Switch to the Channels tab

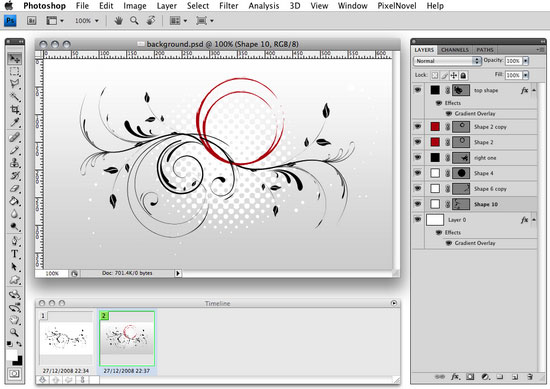click(x=455, y=50)
